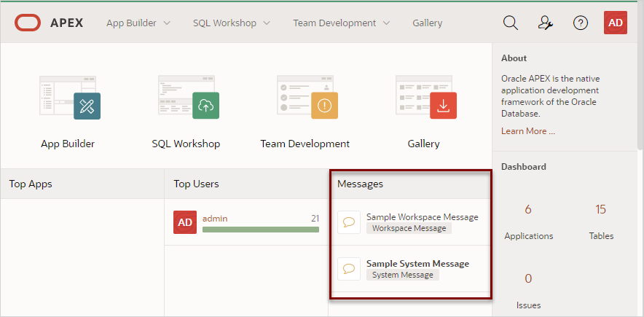Click the 6 Applications dashboard count
The width and height of the screenshot is (644, 317).
528,209
